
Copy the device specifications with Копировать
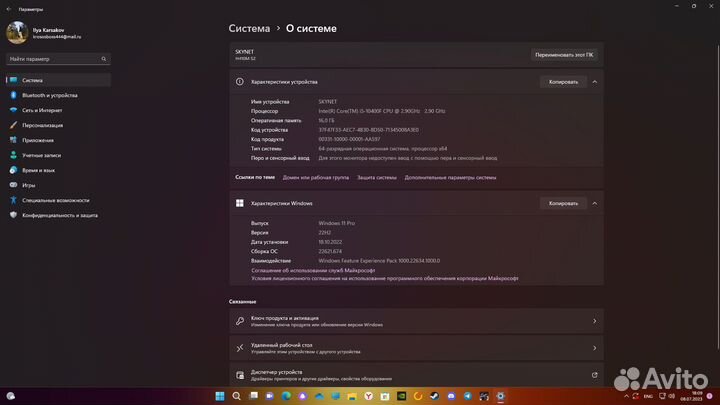(563, 82)
